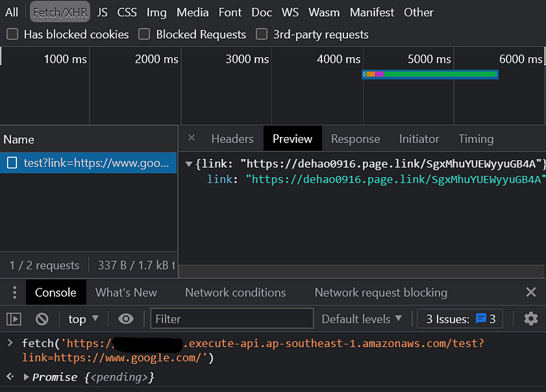Screen dimensions: 546x392
Task: Select the Fetch/XHR filter
Action: (x=60, y=12)
